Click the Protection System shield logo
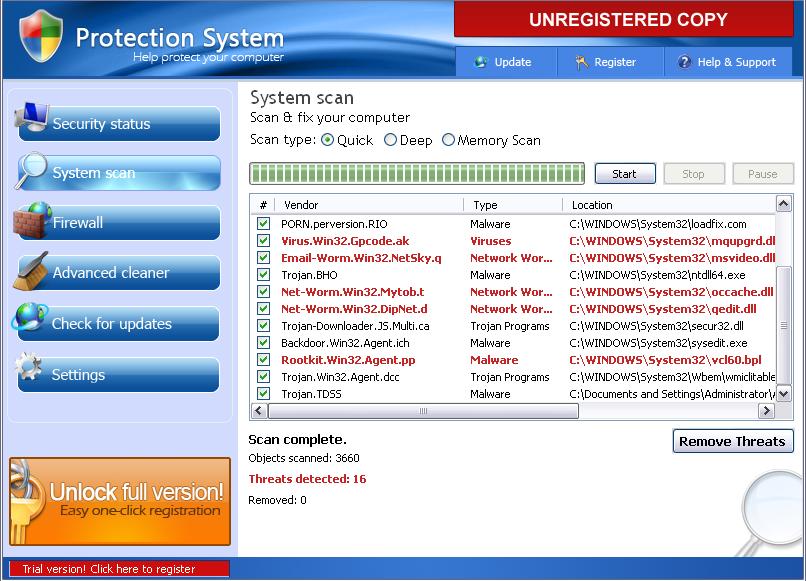Image resolution: width=806 pixels, height=581 pixels. click(x=41, y=35)
